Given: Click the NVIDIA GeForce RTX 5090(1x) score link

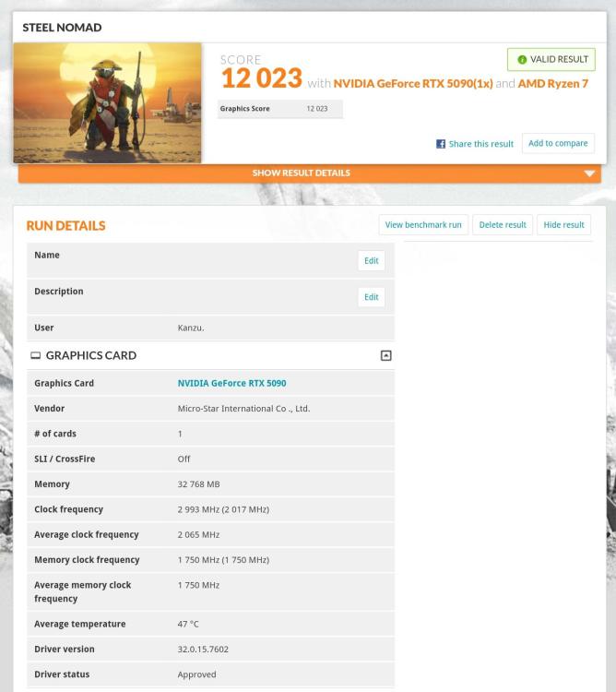Looking at the screenshot, I should (x=413, y=83).
